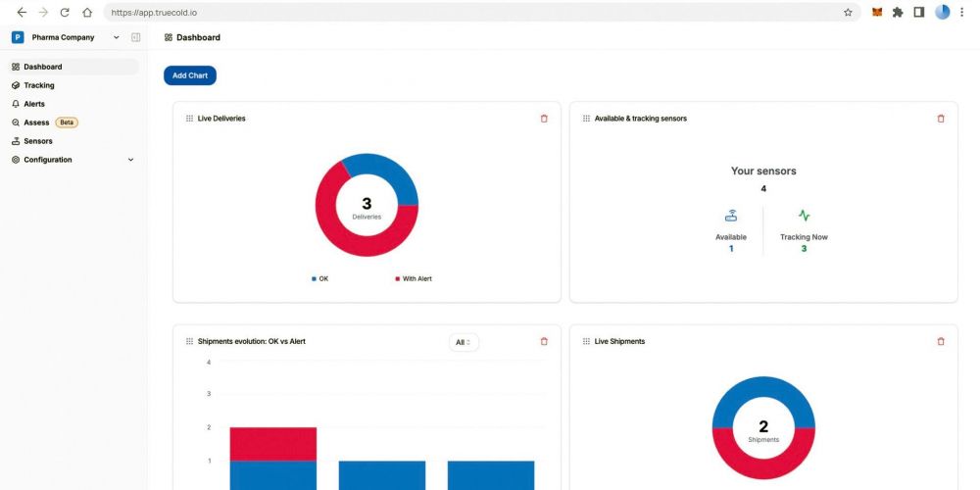Screen dimensions: 980x490
Task: Expand the Configuration menu
Action: (x=130, y=160)
